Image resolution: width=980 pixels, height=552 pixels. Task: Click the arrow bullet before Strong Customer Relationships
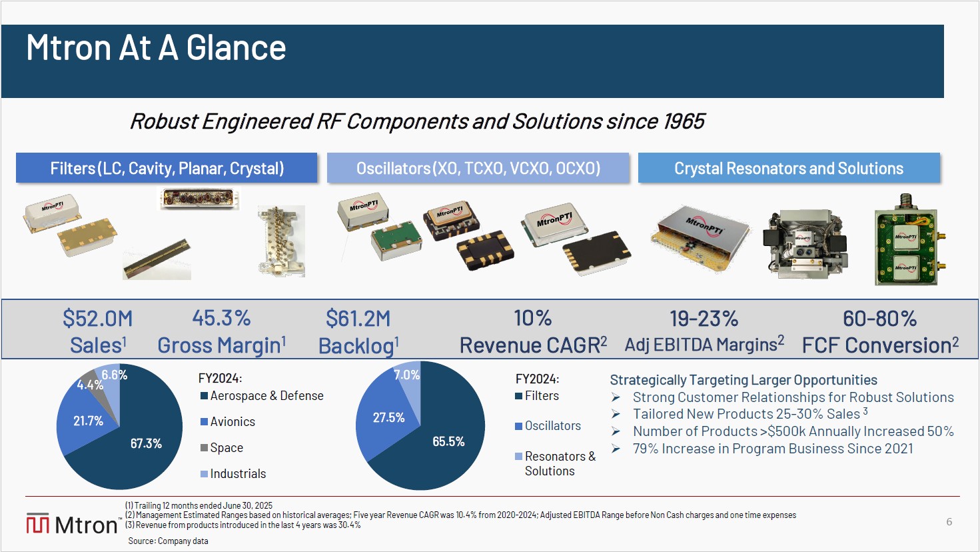click(616, 397)
